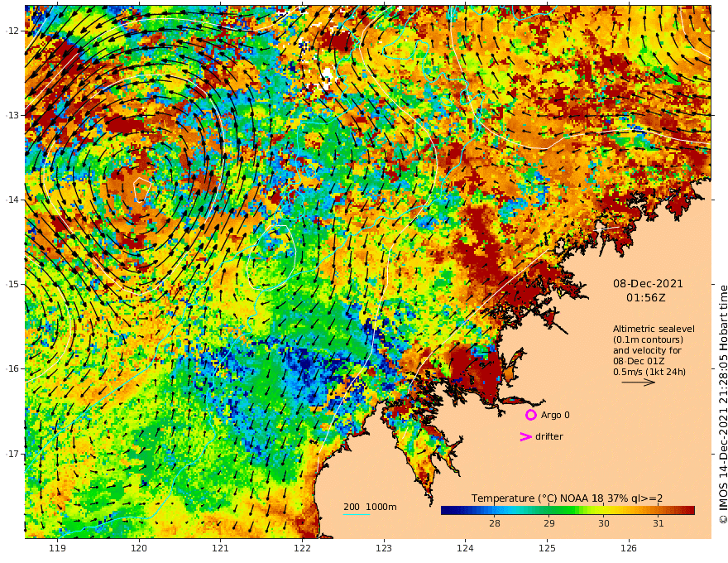Click the '08-Dec 01Z' caption line

[x=639, y=361]
